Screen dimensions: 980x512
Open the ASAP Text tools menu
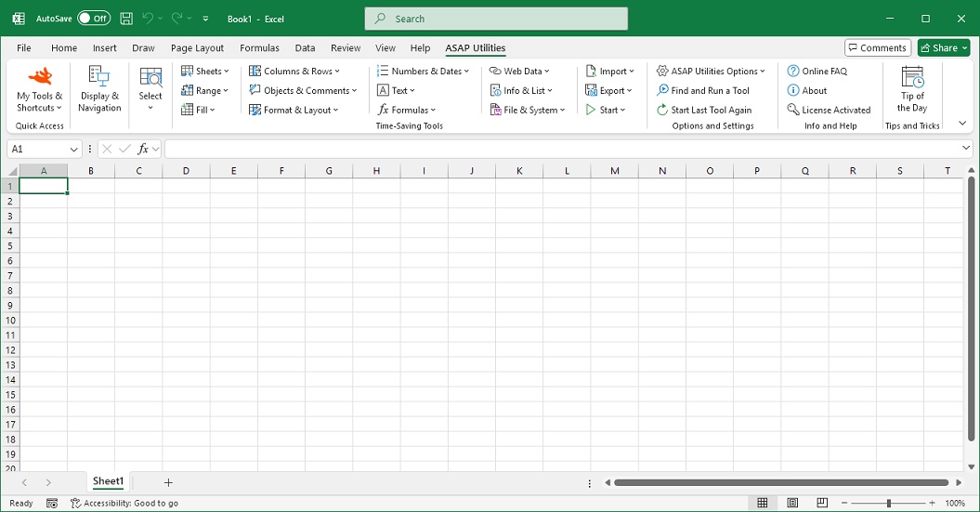click(397, 91)
